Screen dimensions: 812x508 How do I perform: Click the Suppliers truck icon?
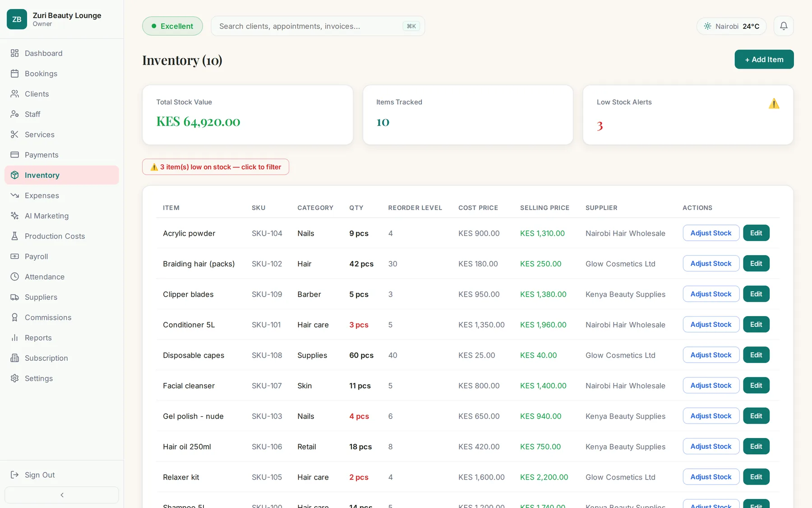click(15, 297)
